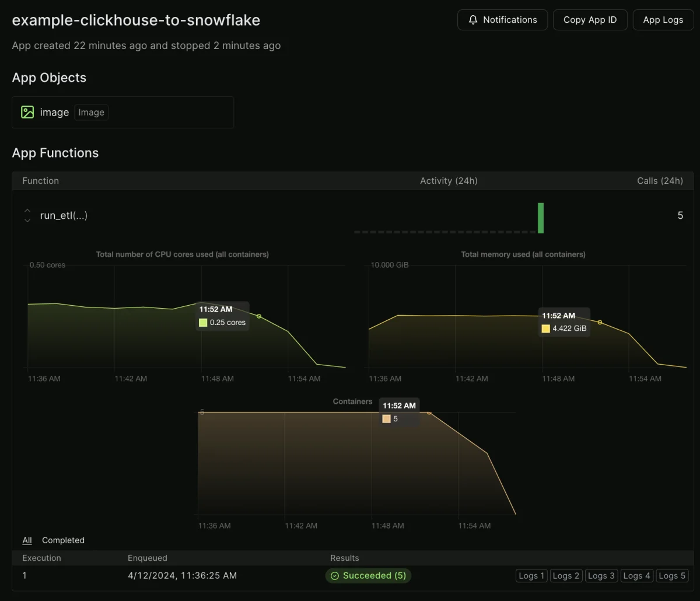
Task: Click the App Functions heading
Action: tap(55, 153)
